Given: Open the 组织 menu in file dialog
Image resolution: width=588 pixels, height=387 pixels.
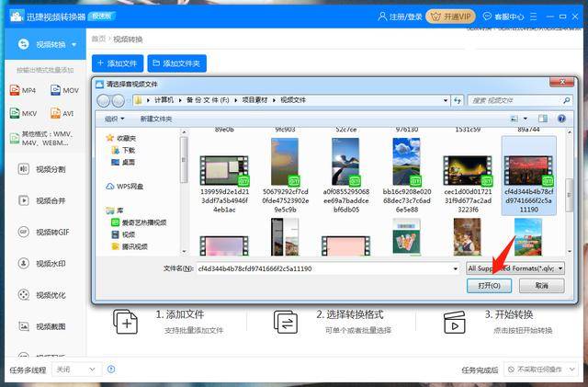Looking at the screenshot, I should point(114,119).
